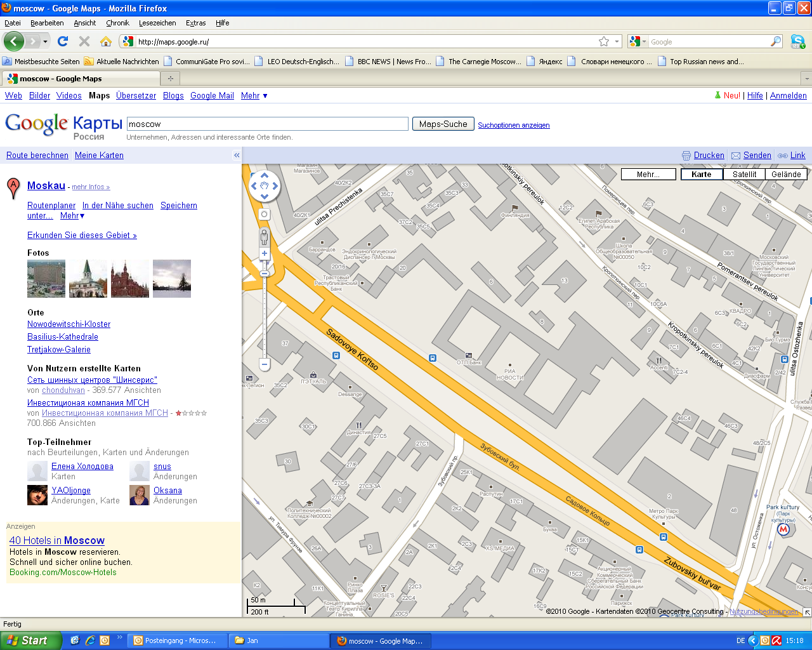The image size is (812, 650).
Task: Click the Erkunden Sie dieses Gebiet link
Action: click(x=82, y=235)
